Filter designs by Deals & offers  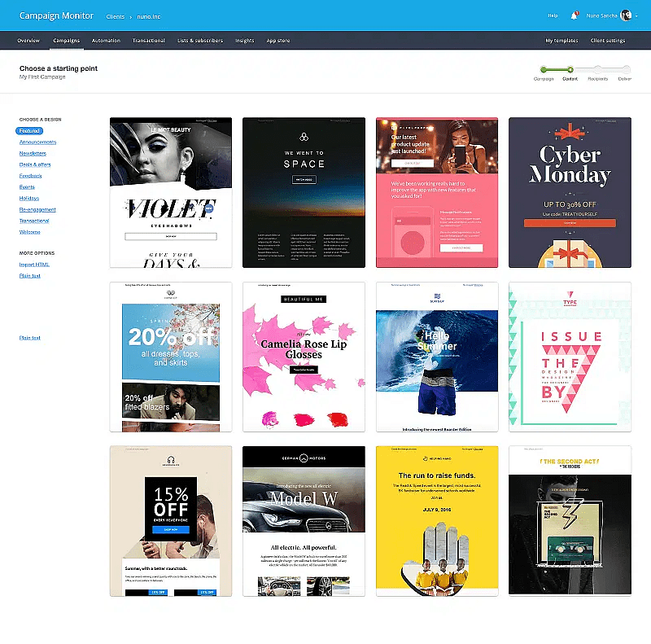(36, 164)
